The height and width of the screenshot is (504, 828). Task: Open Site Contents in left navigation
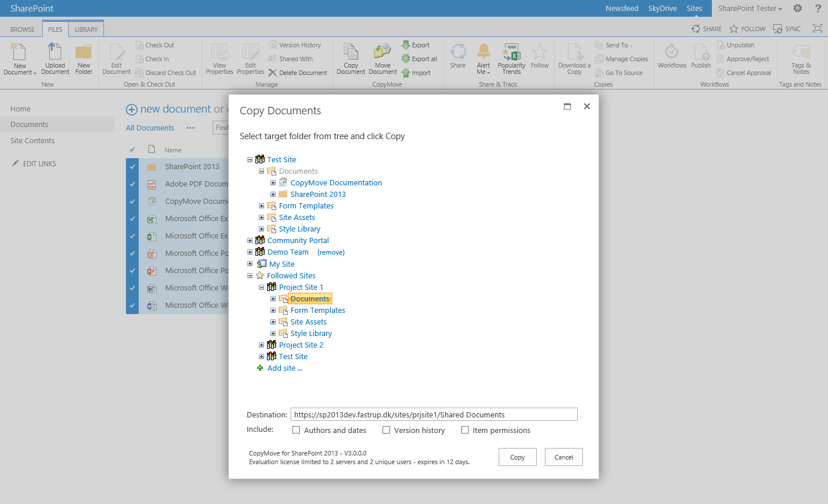32,141
